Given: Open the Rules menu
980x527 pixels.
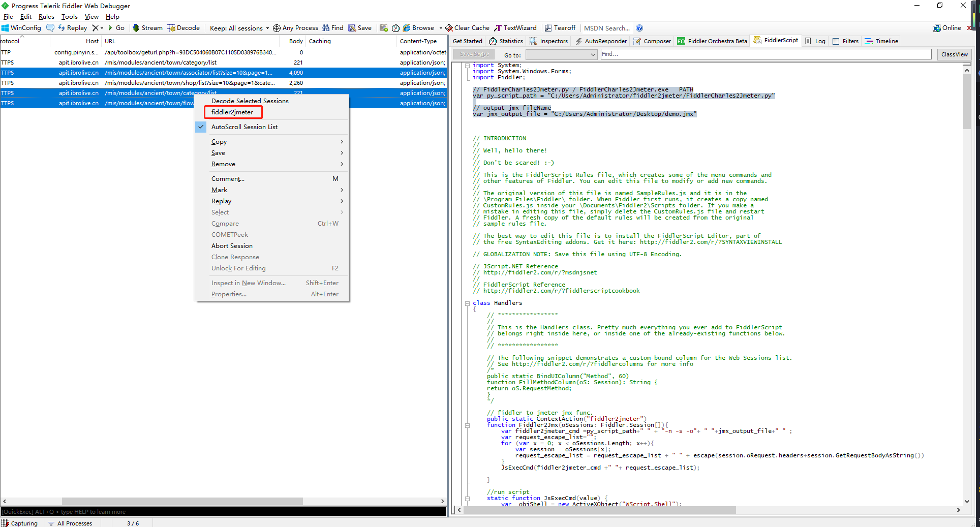Looking at the screenshot, I should click(x=46, y=17).
